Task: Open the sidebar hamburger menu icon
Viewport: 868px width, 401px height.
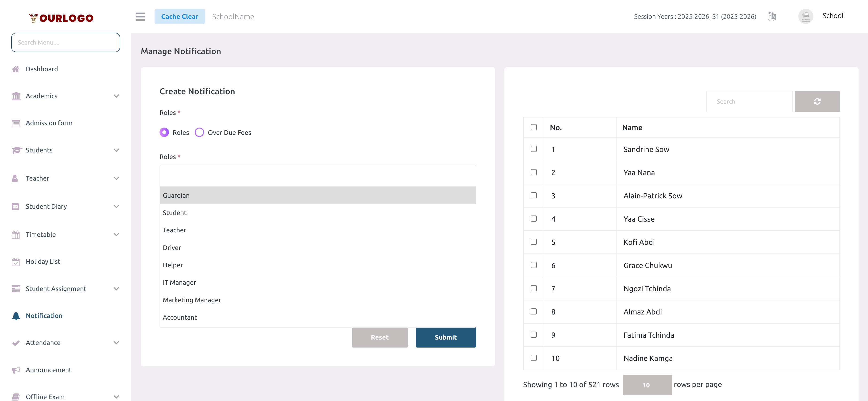Action: [141, 16]
